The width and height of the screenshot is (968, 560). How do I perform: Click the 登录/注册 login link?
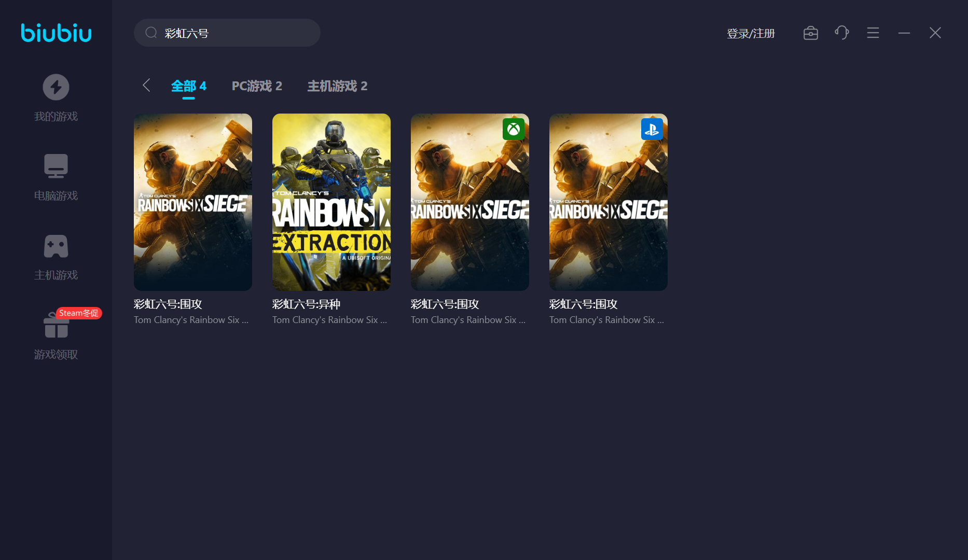pyautogui.click(x=751, y=34)
